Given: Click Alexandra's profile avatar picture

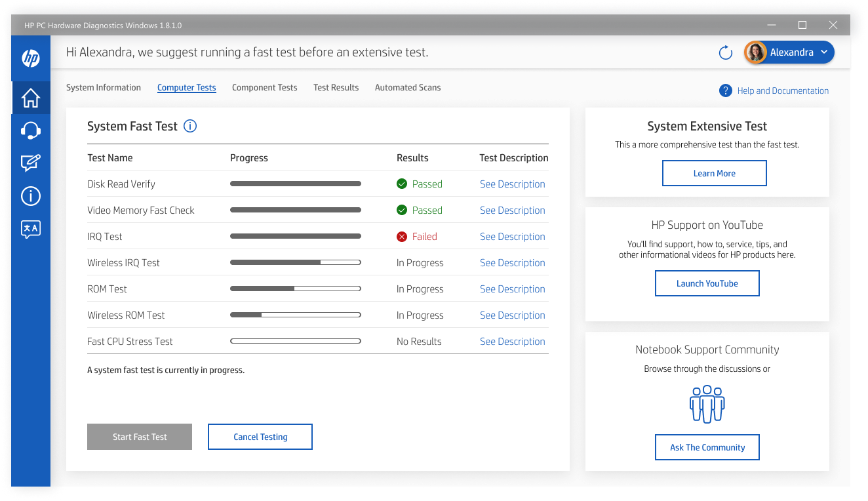Looking at the screenshot, I should click(x=755, y=52).
